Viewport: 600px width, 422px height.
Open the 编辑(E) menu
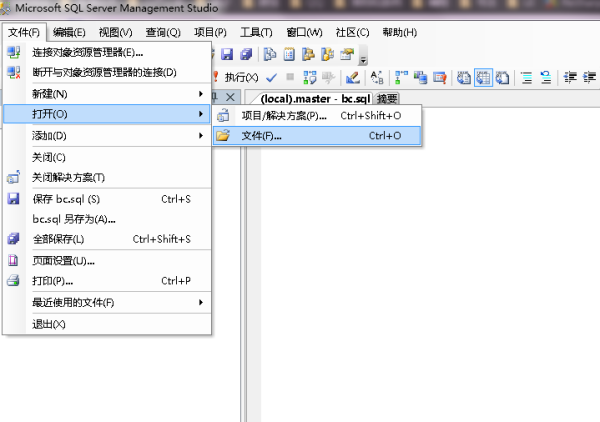click(x=69, y=33)
